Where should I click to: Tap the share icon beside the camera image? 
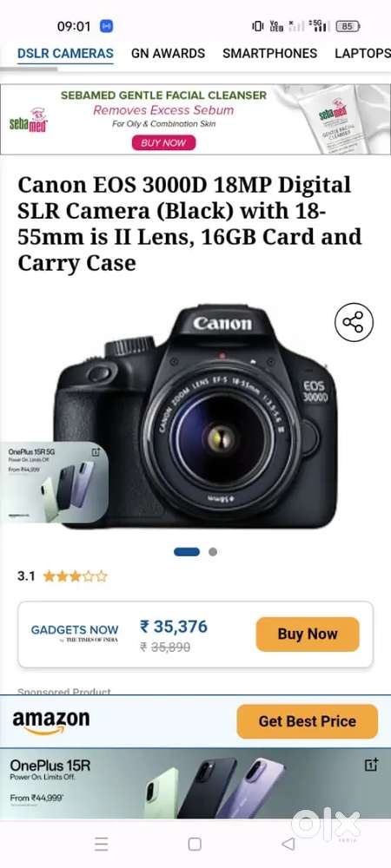[354, 322]
